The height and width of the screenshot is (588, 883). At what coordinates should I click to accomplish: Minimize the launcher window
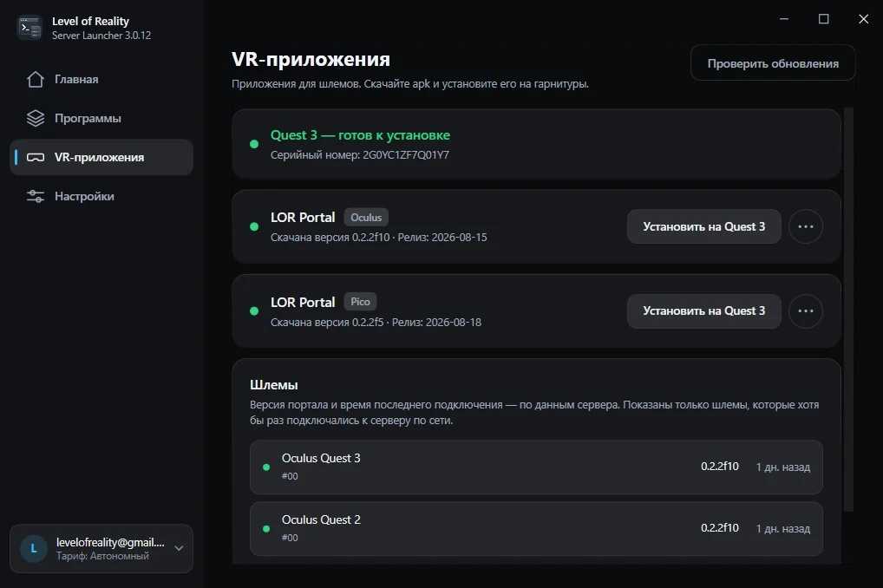784,19
